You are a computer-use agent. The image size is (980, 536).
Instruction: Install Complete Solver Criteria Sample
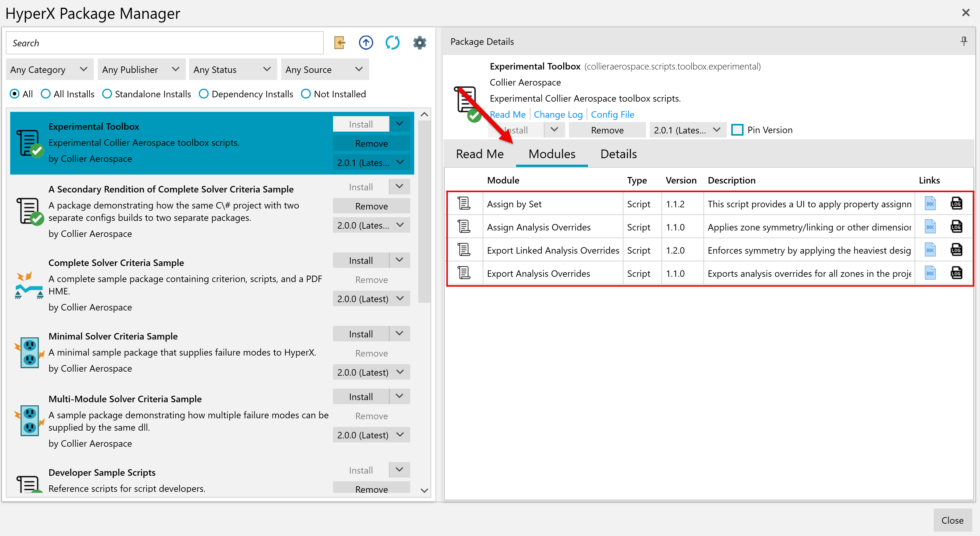tap(361, 260)
